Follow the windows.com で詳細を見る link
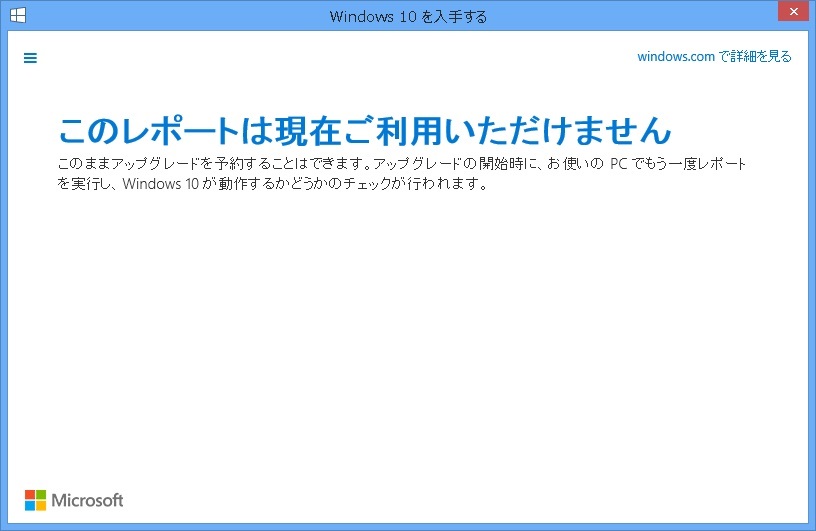This screenshot has width=816, height=531. (714, 56)
